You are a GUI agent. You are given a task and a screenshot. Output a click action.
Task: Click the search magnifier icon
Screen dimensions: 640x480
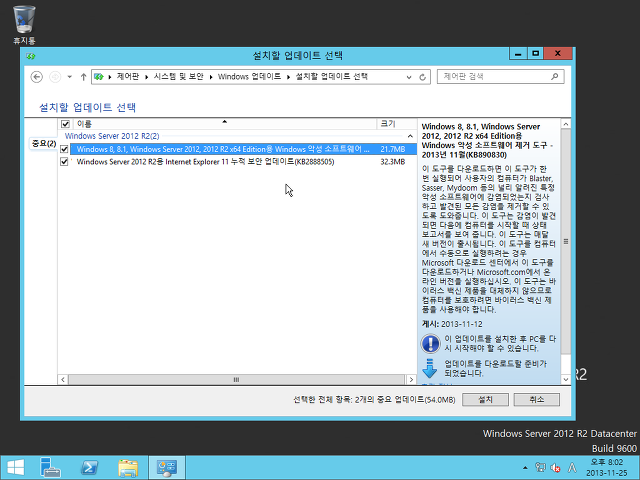pos(554,76)
